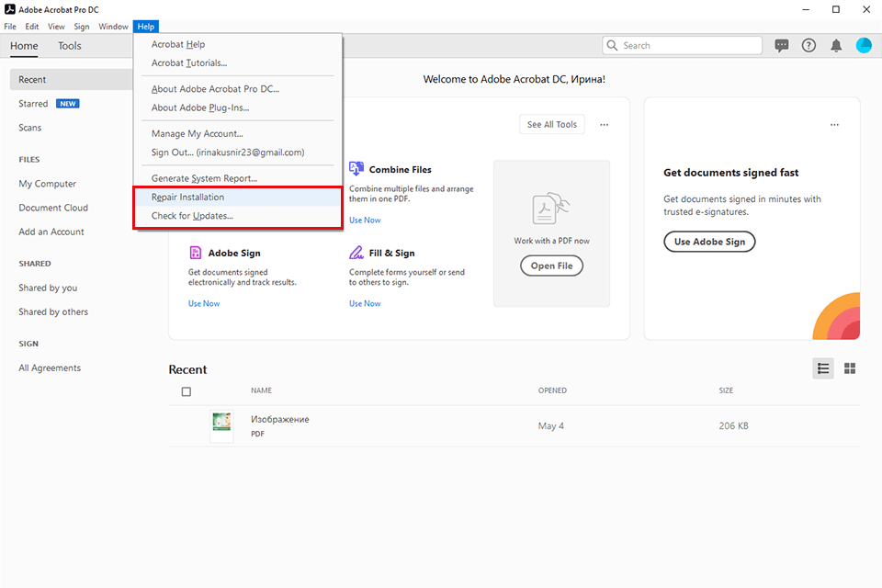The width and height of the screenshot is (882, 588).
Task: Open the Adobe Sign tool icon
Action: tap(196, 252)
